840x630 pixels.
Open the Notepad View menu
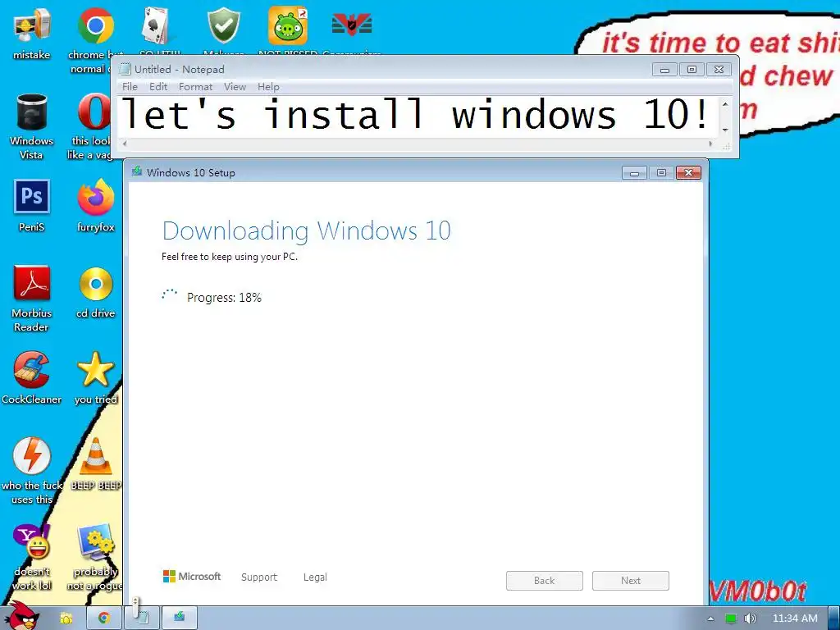tap(235, 87)
